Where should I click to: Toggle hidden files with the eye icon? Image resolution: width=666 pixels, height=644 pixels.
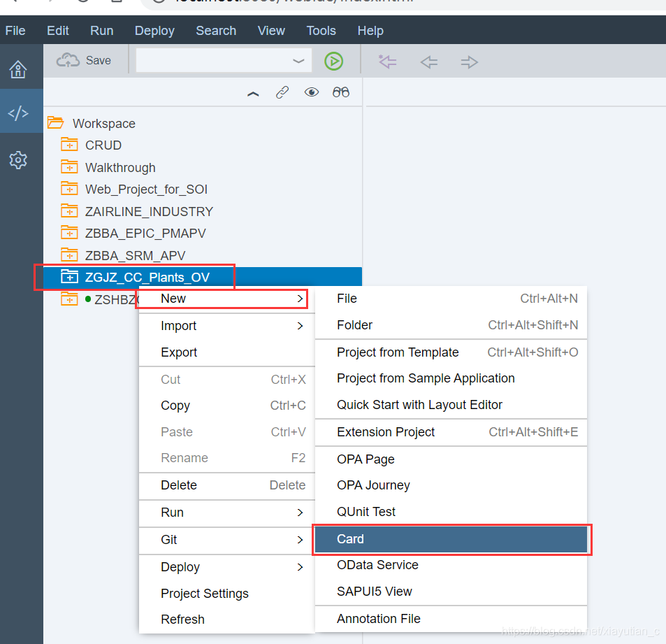pyautogui.click(x=312, y=92)
